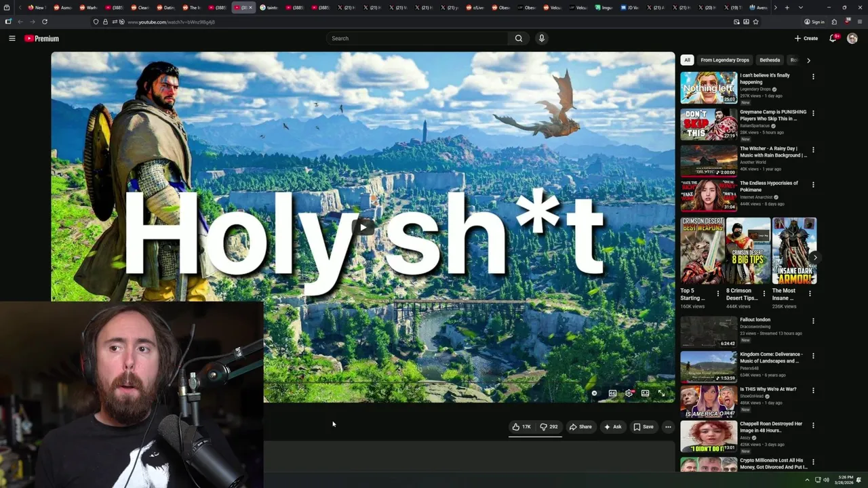Enter fullscreen in the video player
The width and height of the screenshot is (868, 488).
coord(662,393)
